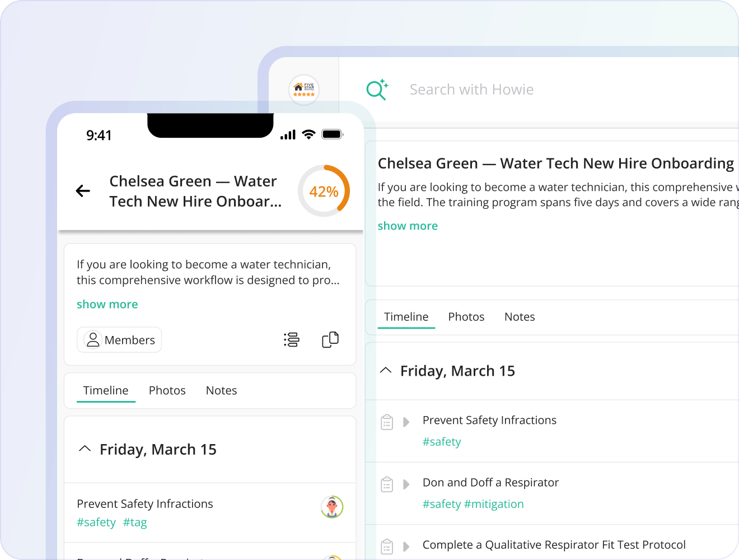The height and width of the screenshot is (560, 739).
Task: Expand Prevent Safety Infractions triangle on desktop
Action: [x=406, y=422]
